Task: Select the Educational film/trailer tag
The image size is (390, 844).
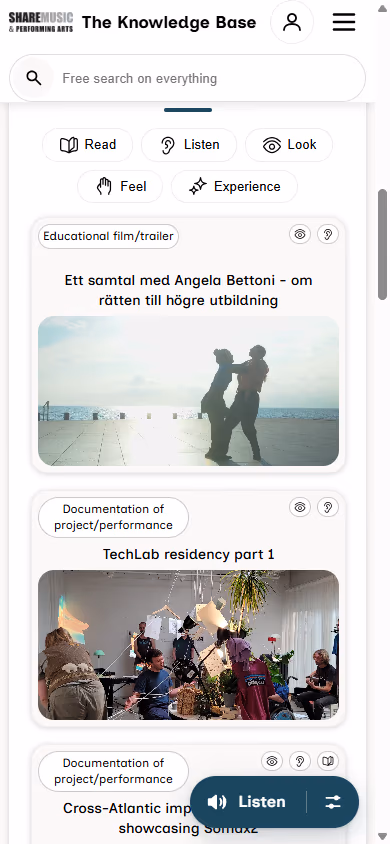Action: coord(109,236)
